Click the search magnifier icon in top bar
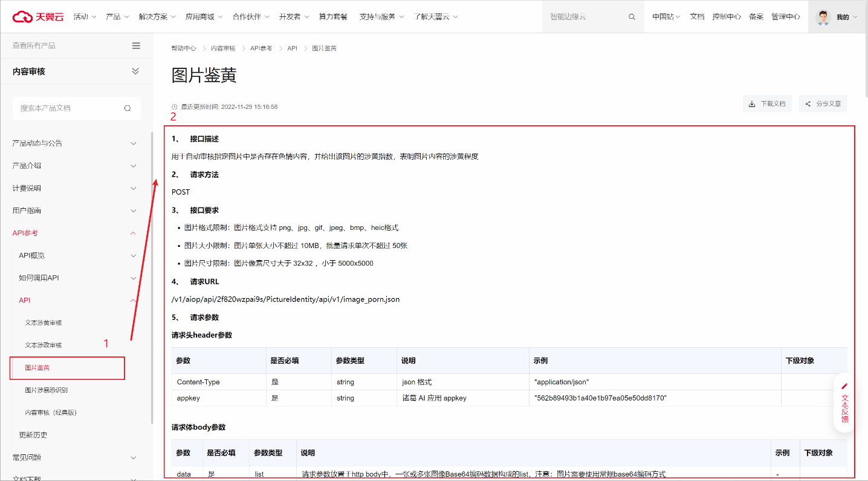This screenshot has height=481, width=868. pos(632,17)
